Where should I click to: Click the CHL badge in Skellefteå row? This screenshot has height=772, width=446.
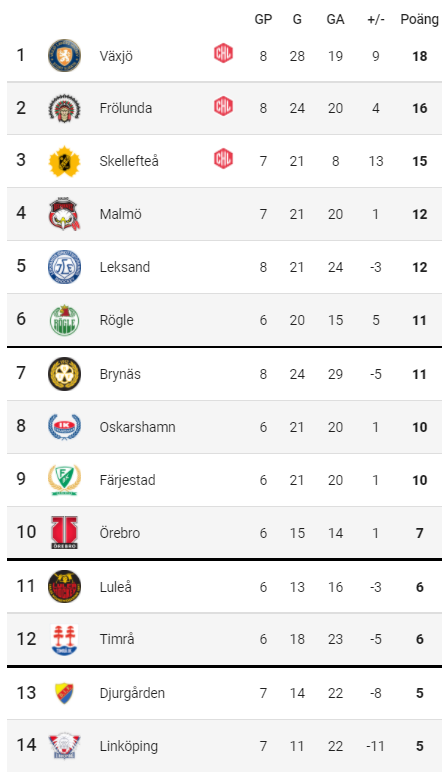[223, 159]
